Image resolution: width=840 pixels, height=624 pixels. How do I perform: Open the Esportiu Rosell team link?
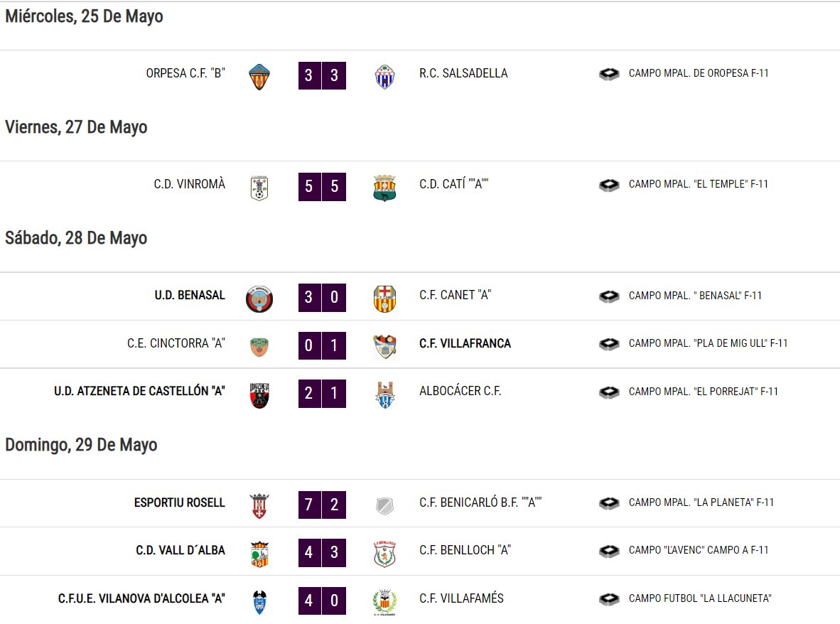[180, 502]
